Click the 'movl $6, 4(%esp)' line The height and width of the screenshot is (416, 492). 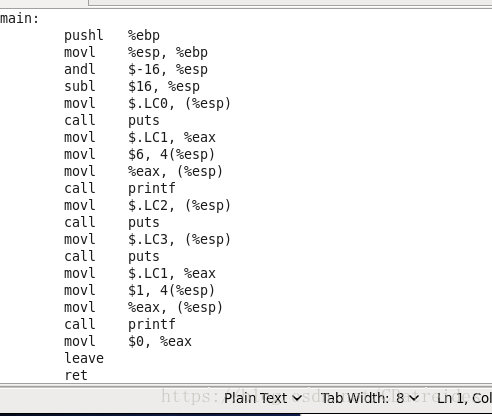click(139, 154)
